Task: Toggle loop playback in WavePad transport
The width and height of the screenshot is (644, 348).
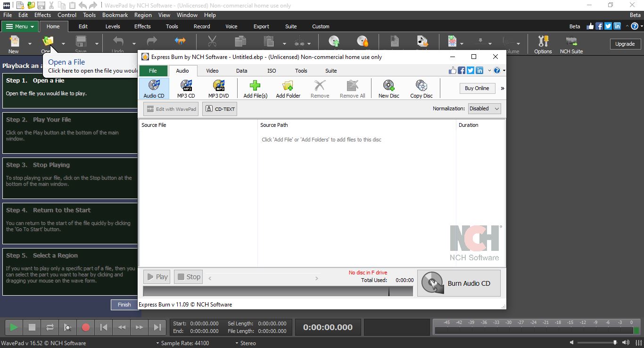Action: tap(50, 327)
